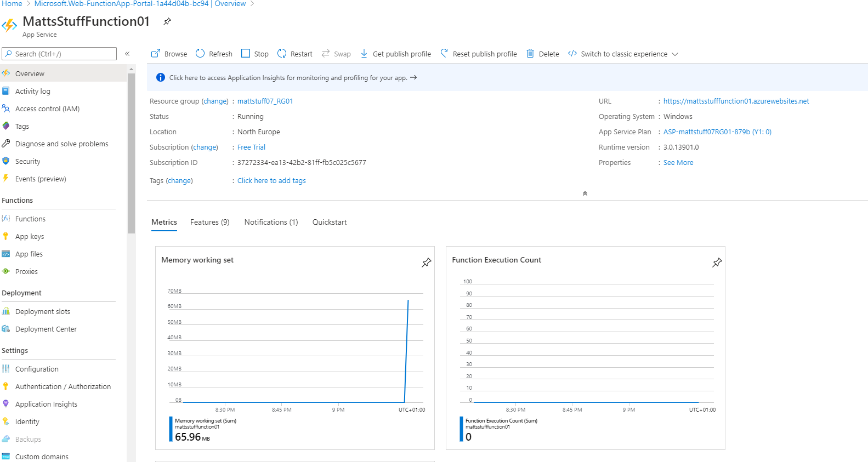Open Activity log
This screenshot has width=868, height=462.
[63, 91]
